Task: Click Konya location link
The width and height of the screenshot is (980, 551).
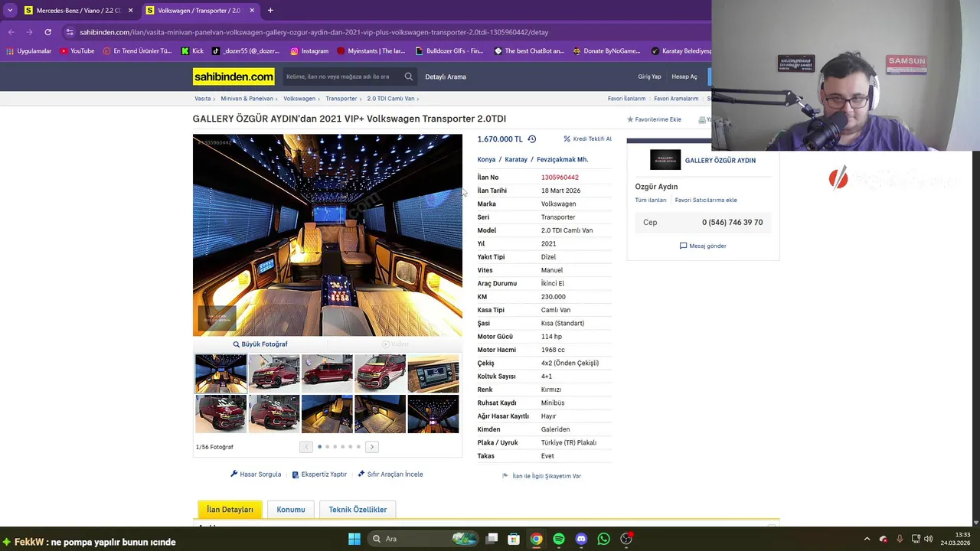Action: point(486,160)
